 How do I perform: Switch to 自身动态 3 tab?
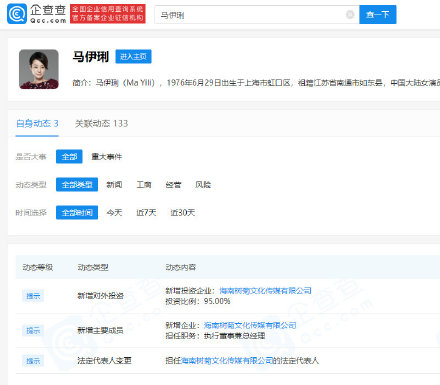[x=37, y=124]
